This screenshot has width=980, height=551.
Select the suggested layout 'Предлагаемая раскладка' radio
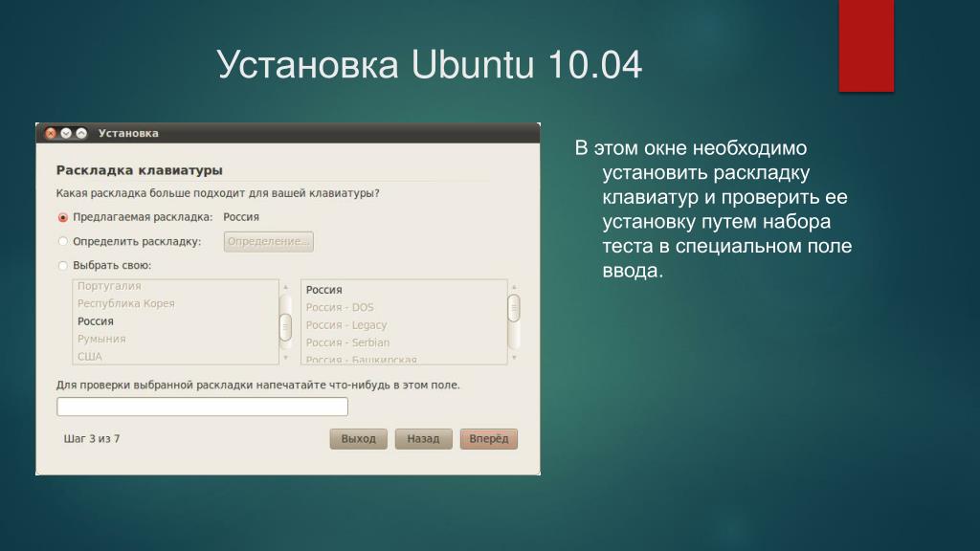(x=62, y=217)
